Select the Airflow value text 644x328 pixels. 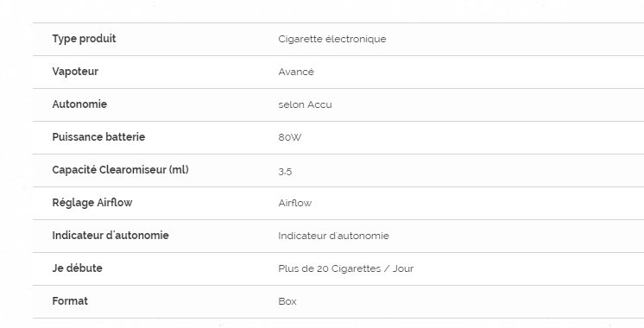click(295, 203)
